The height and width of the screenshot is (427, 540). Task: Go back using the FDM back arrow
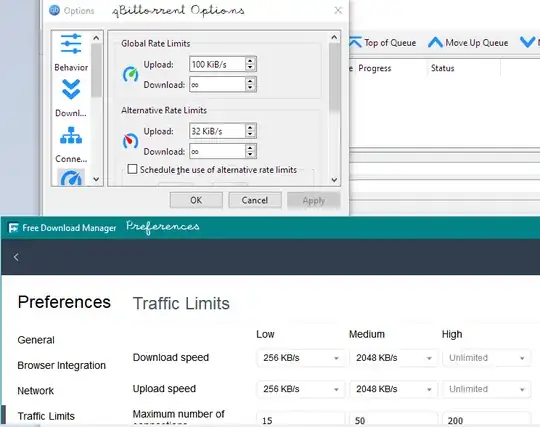[16, 257]
